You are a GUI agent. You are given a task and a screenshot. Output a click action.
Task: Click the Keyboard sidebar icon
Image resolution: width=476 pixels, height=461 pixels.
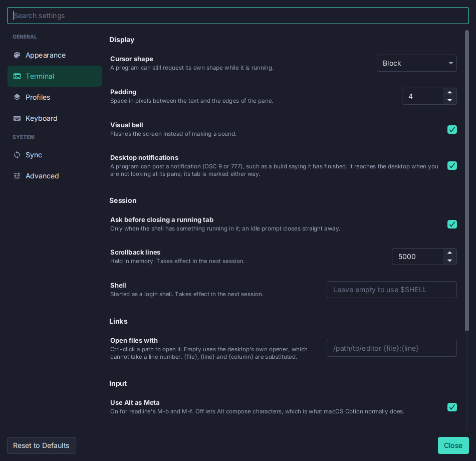click(x=17, y=118)
